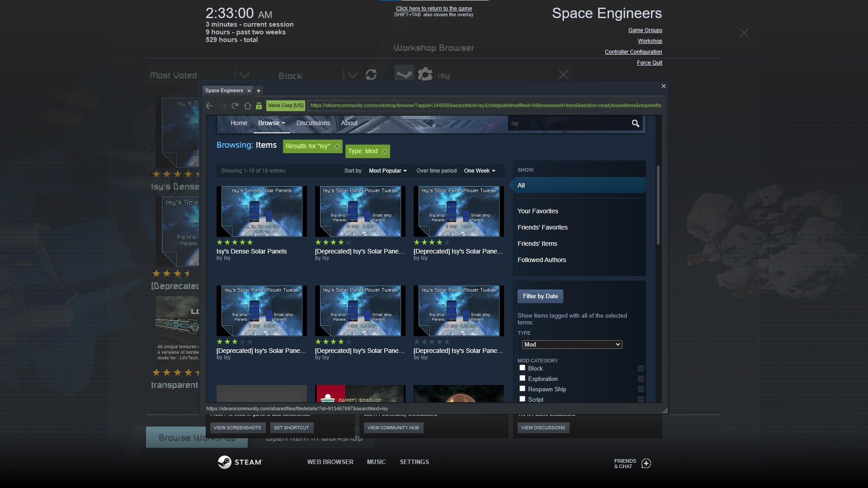This screenshot has height=488, width=868.
Task: Enable the Exploration mod category checkbox
Action: (x=522, y=378)
